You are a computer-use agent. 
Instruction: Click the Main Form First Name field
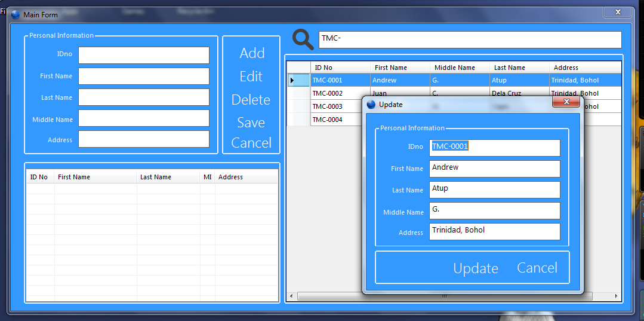144,76
